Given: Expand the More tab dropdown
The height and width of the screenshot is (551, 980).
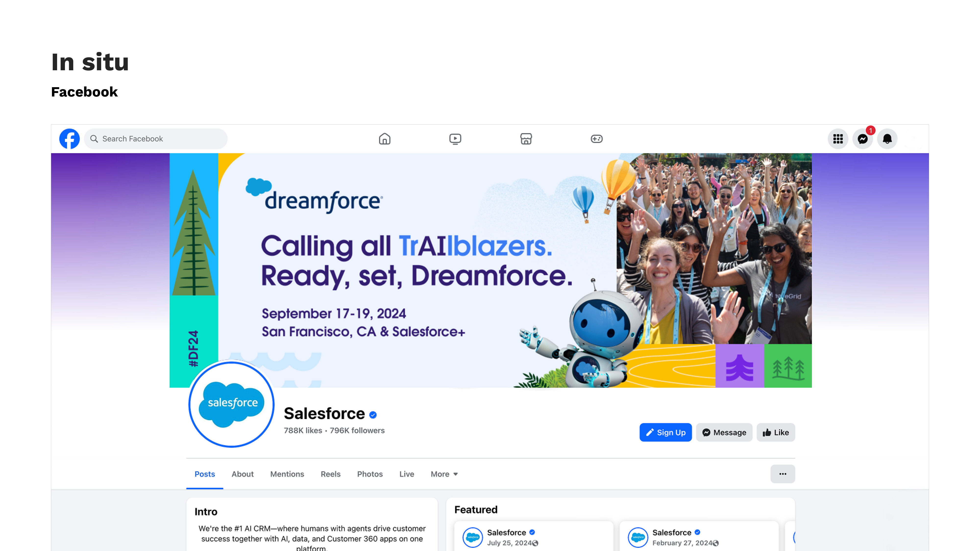Looking at the screenshot, I should [x=444, y=474].
